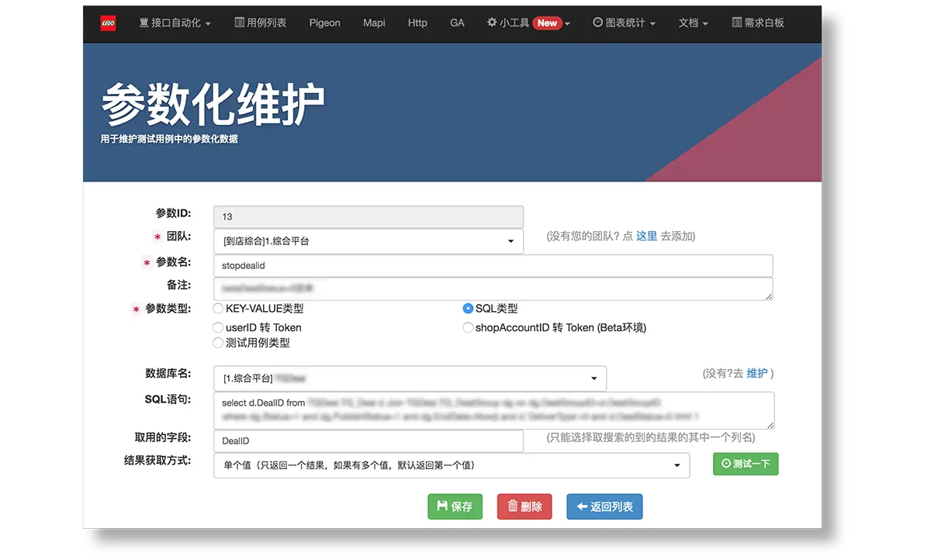This screenshot has width=931, height=560.
Task: Click the red New badge
Action: coord(547,23)
